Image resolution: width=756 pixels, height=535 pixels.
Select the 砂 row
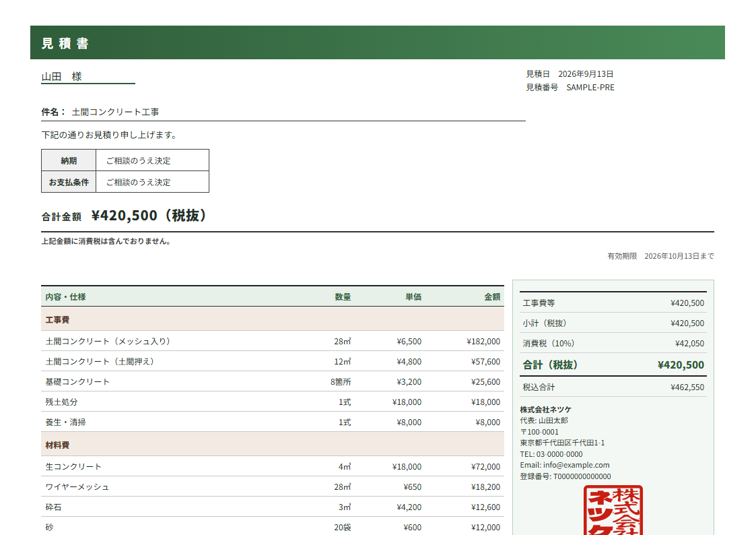[273, 527]
